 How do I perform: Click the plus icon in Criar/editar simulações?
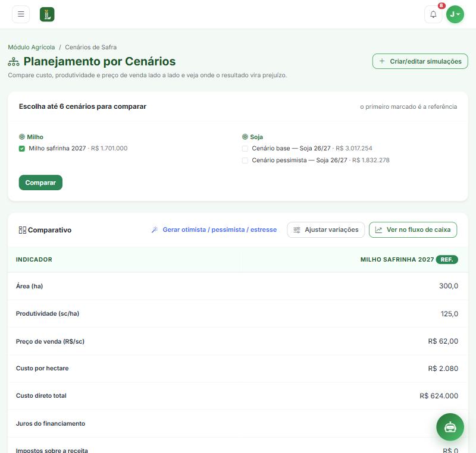[x=382, y=61]
